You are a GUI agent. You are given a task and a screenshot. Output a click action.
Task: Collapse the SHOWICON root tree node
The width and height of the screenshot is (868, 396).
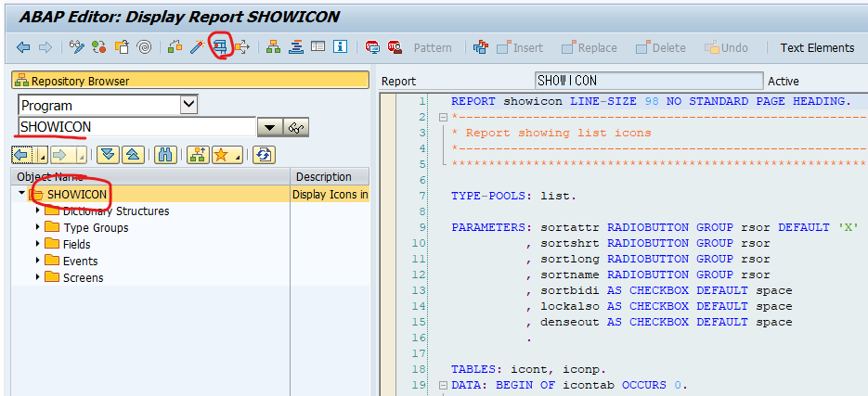21,194
